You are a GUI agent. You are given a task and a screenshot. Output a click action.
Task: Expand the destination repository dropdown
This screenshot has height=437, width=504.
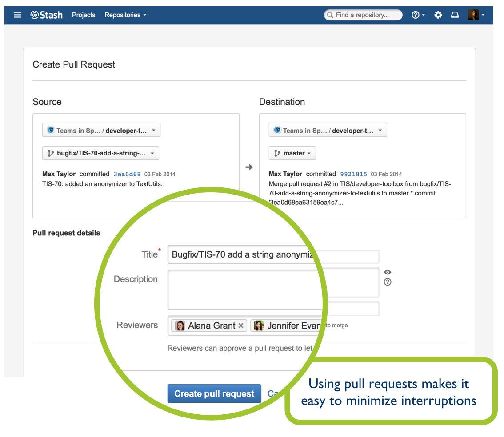click(328, 131)
